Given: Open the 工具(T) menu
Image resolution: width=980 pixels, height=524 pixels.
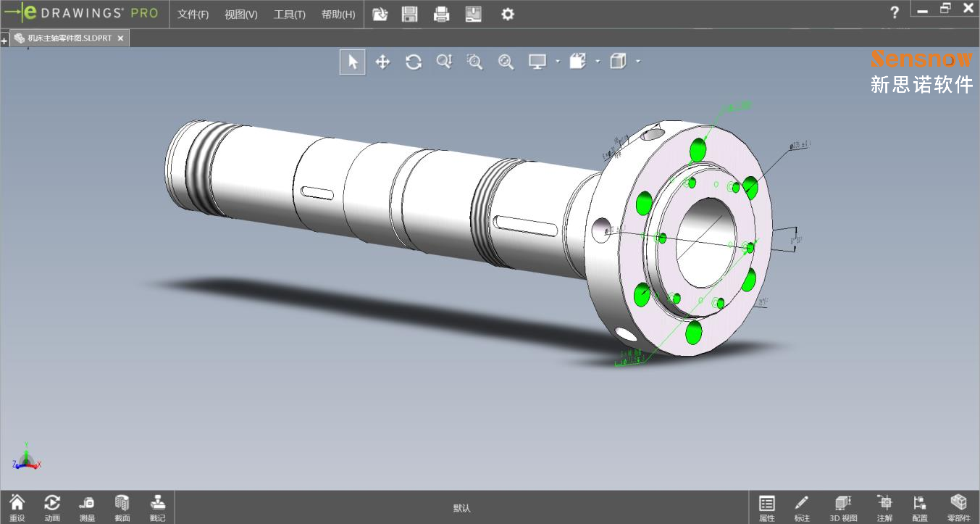Looking at the screenshot, I should click(289, 14).
